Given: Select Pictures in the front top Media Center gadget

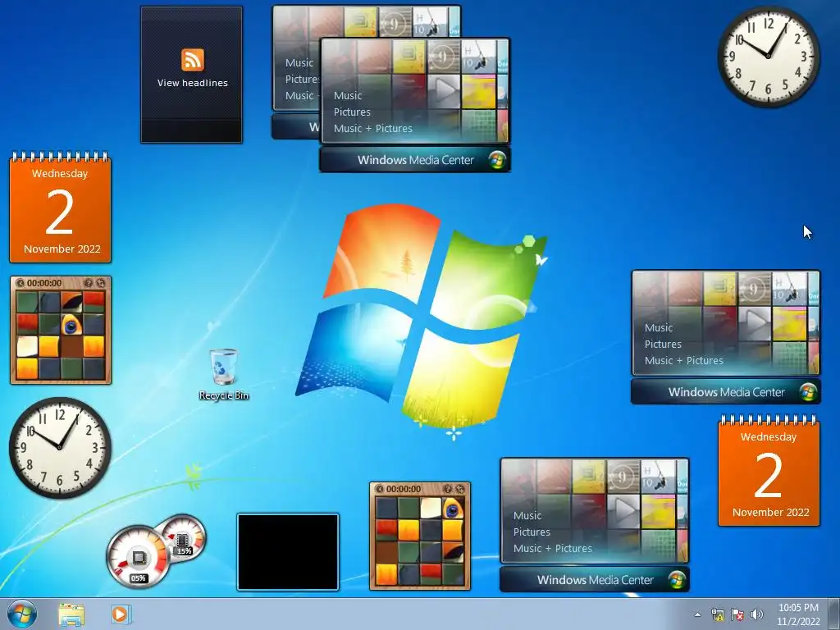Looking at the screenshot, I should coord(352,112).
